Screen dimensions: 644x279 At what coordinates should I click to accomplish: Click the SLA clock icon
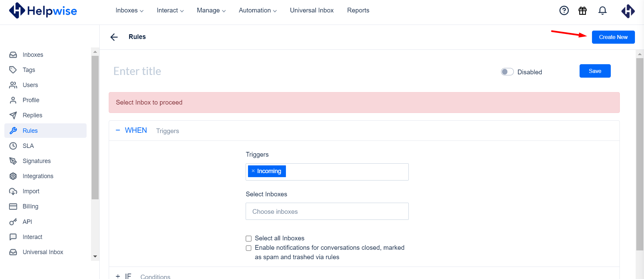[13, 146]
